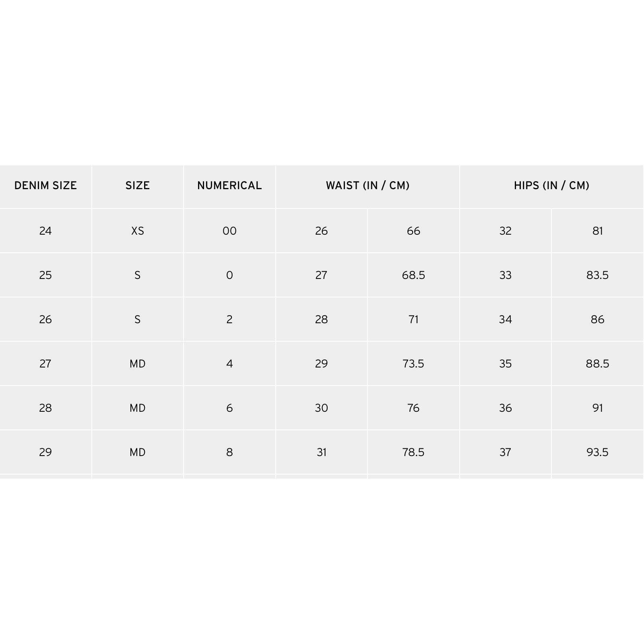The width and height of the screenshot is (644, 644).
Task: Click the SIZE column header
Action: click(x=138, y=186)
